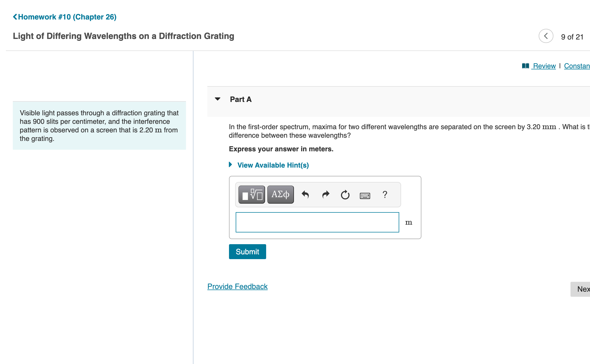Click the redo arrow icon
590x364 pixels.
pos(325,195)
